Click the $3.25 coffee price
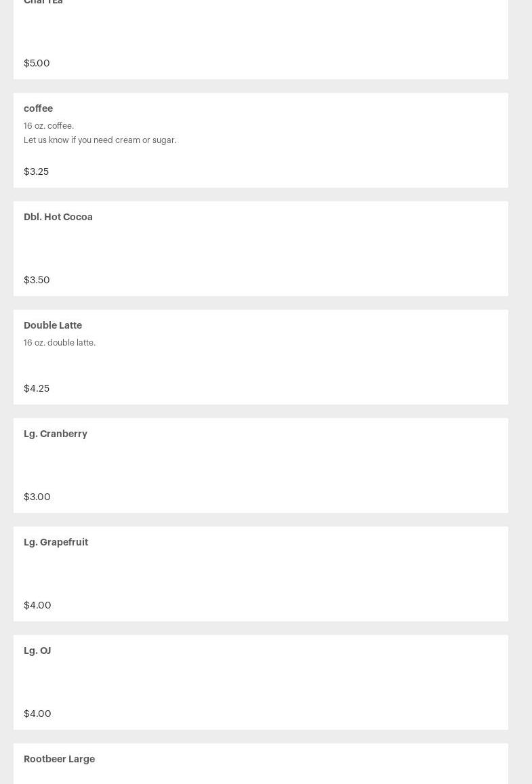The image size is (532, 784). pyautogui.click(x=36, y=171)
